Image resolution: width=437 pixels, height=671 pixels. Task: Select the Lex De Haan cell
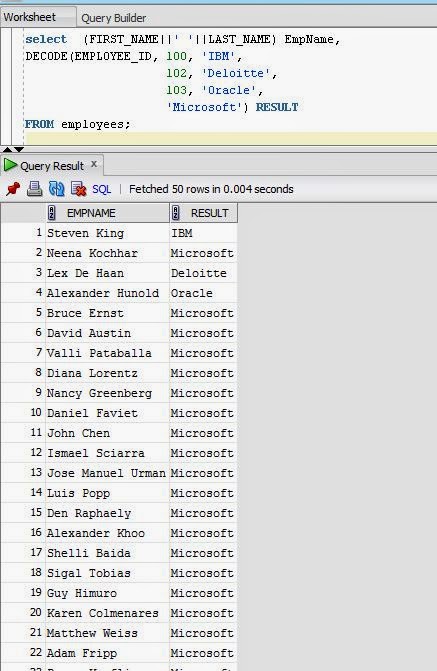107,273
